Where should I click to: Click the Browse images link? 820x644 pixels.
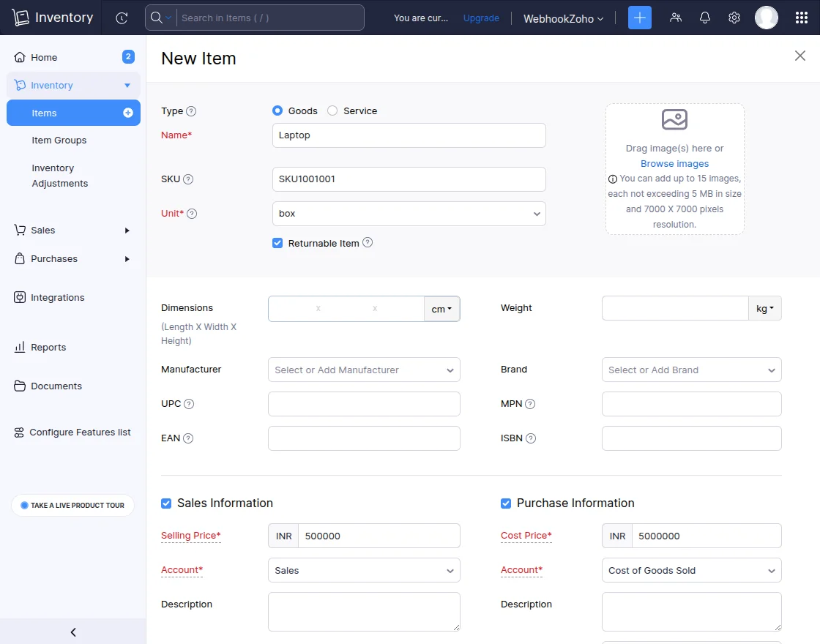pyautogui.click(x=674, y=163)
